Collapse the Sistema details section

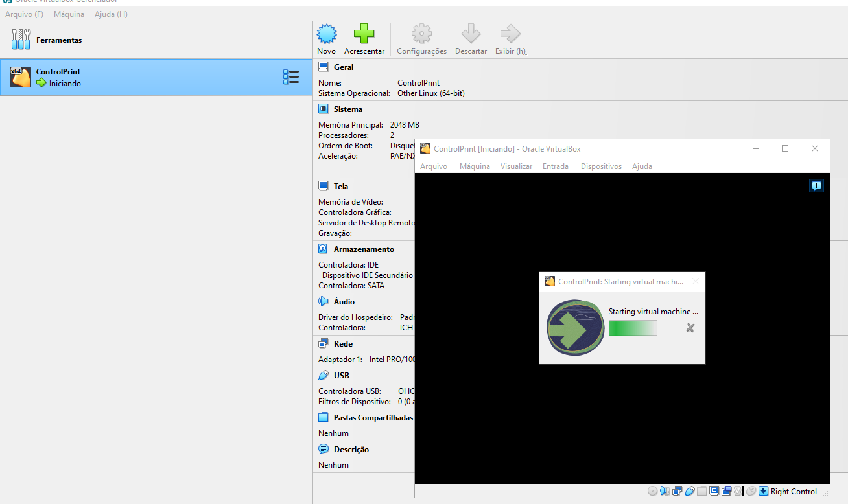[348, 109]
